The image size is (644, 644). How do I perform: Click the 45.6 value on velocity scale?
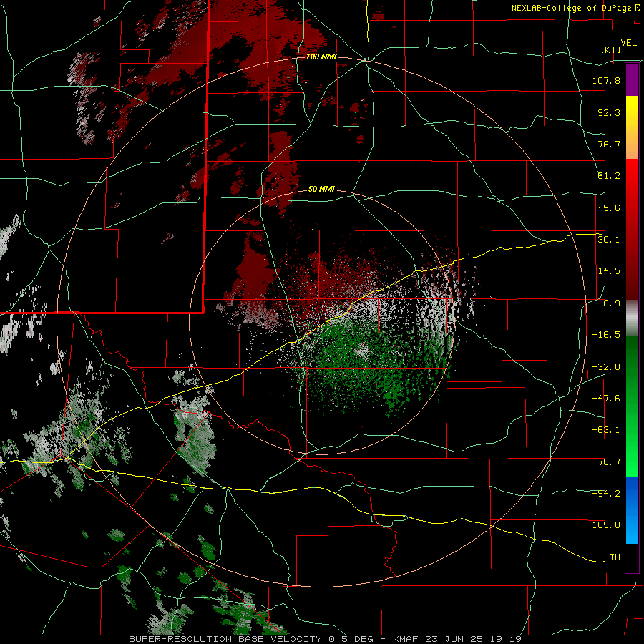pos(609,208)
